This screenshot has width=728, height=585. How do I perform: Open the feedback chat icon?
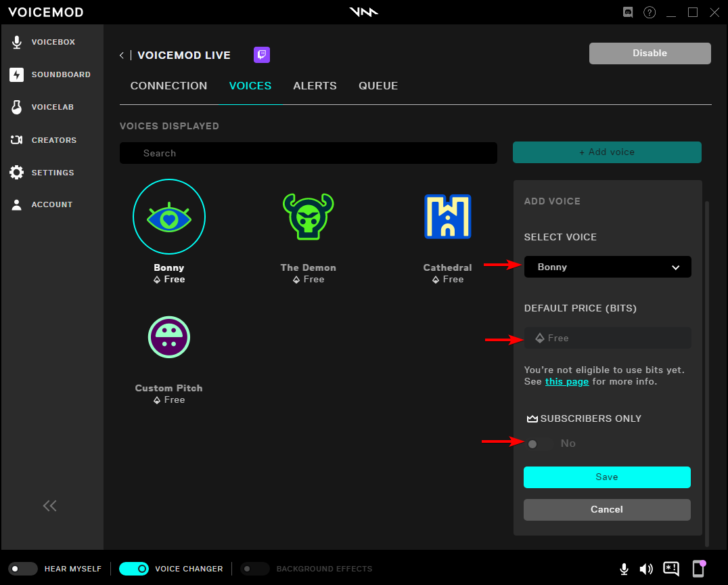click(671, 569)
